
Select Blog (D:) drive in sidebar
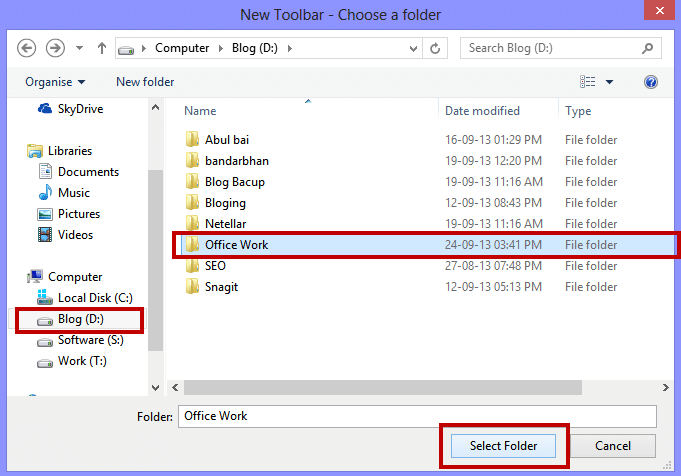pyautogui.click(x=80, y=320)
